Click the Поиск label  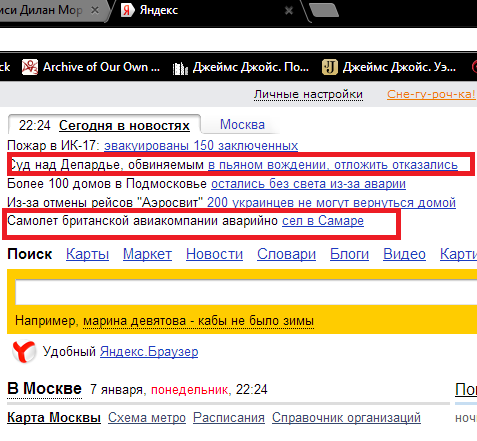click(30, 254)
